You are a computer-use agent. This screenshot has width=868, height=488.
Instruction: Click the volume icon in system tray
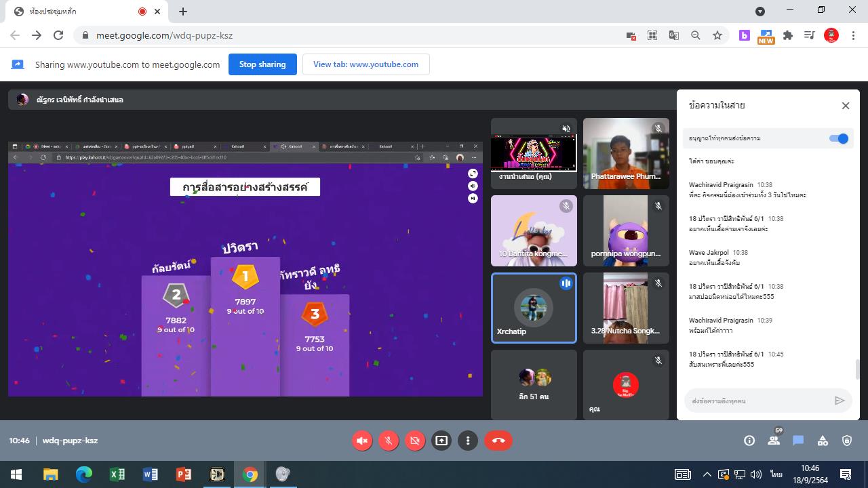point(756,474)
